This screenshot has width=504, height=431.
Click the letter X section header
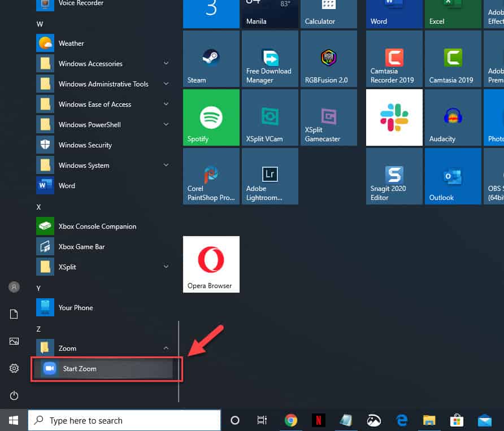(x=38, y=207)
